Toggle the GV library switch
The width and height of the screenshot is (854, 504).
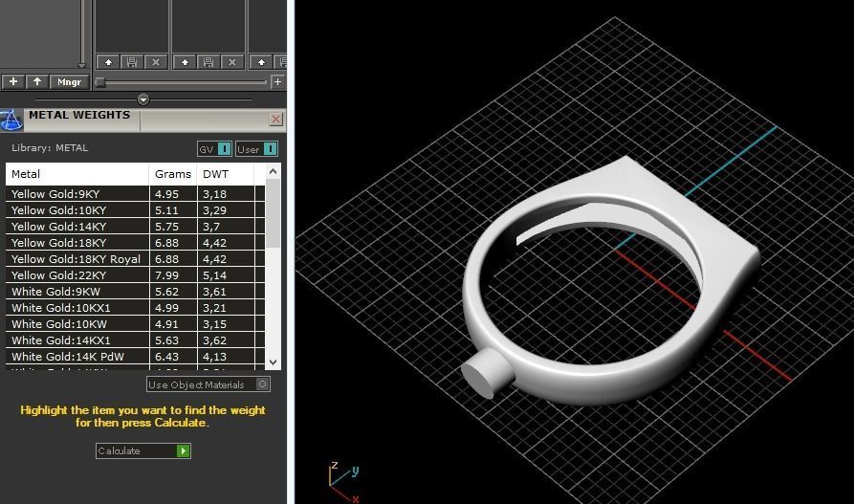[x=214, y=149]
